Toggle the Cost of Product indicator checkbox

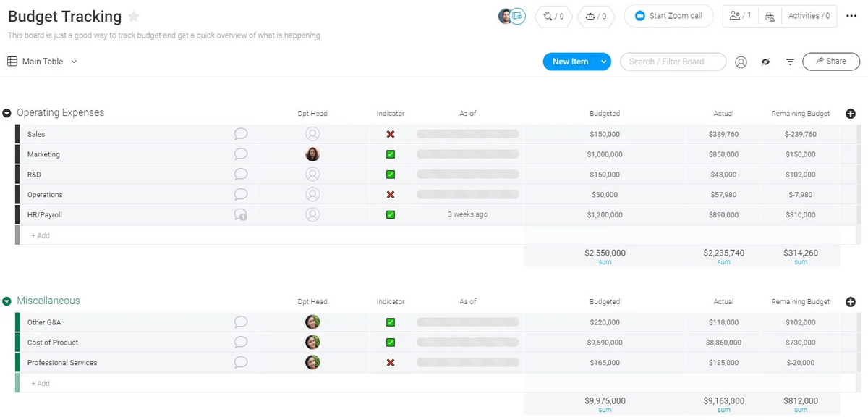tap(391, 343)
